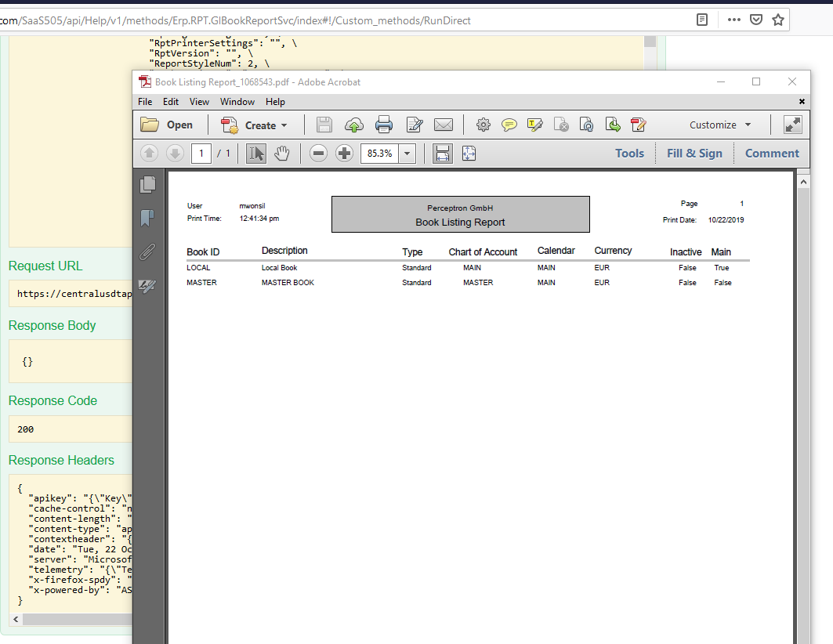Screen dimensions: 833x644
Task: Click the Fit Width view icon
Action: point(442,153)
